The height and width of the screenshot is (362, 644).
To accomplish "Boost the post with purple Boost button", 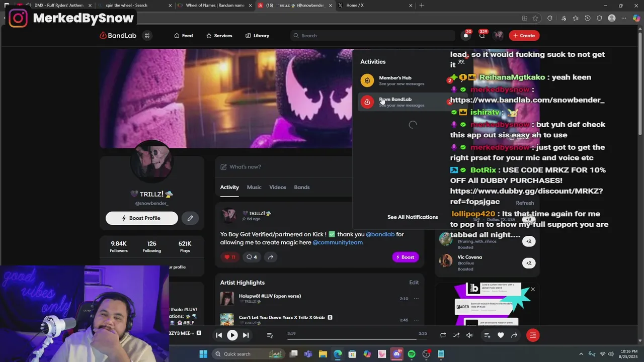I will [406, 257].
